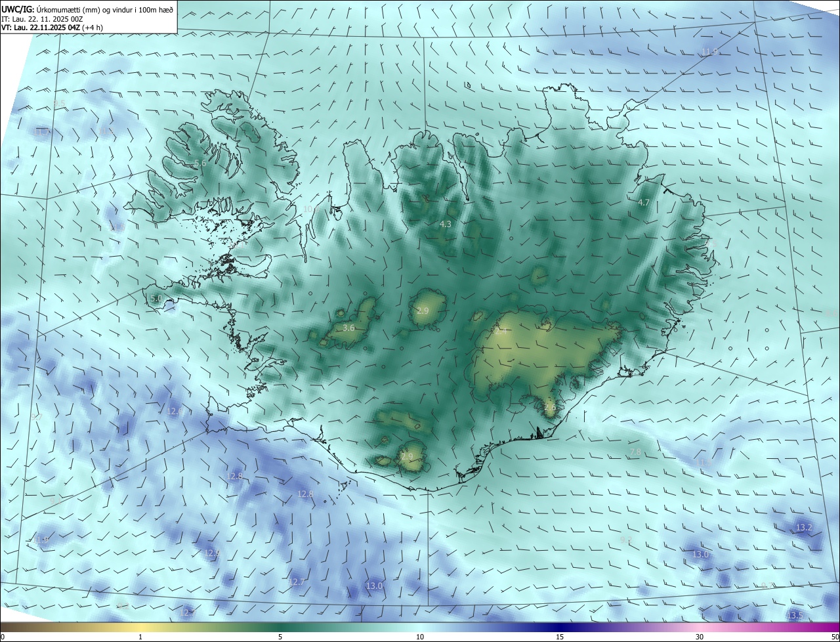840x642 pixels.
Task: Select the valid time line 'VT: Lau. 22.11.2025 04Z (+4 h)'
Action: point(52,28)
